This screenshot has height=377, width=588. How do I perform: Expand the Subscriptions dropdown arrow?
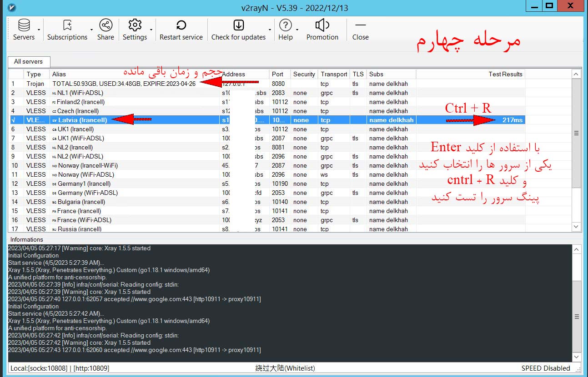pyautogui.click(x=91, y=30)
